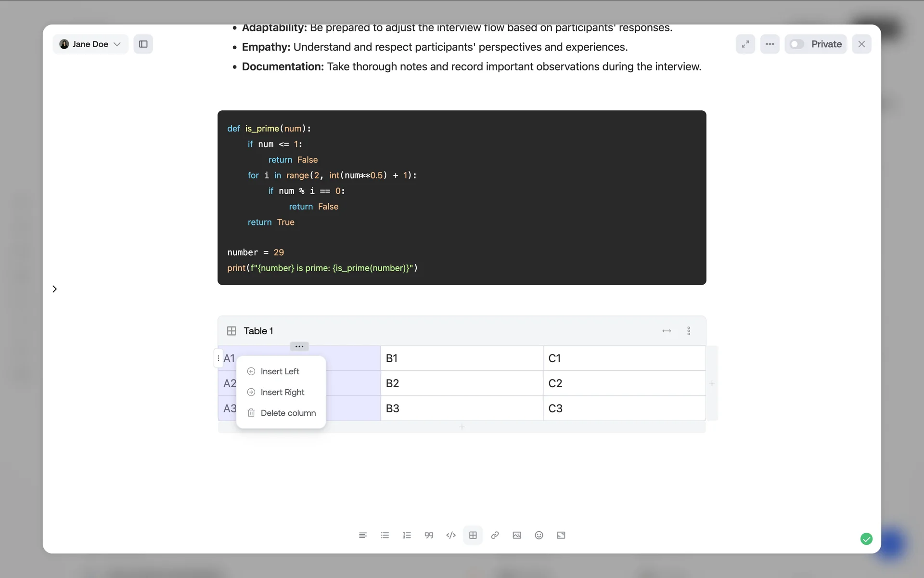
Task: Add a new column at table's right edge
Action: click(712, 383)
